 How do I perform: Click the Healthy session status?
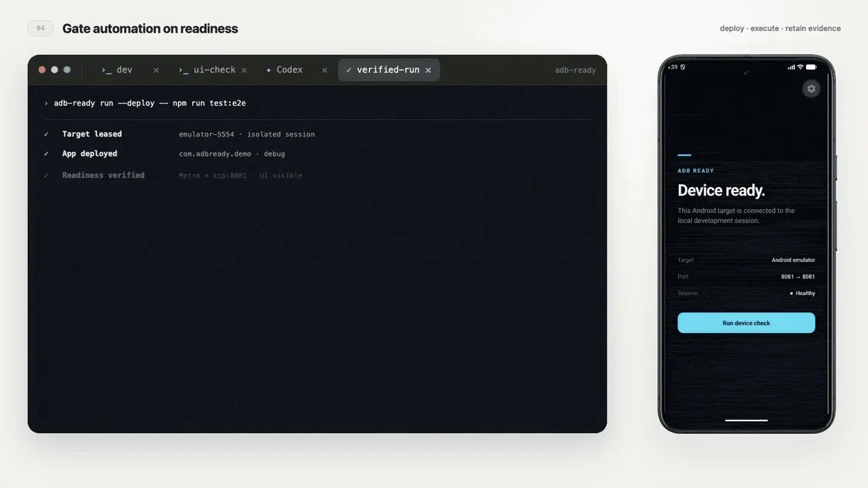[x=802, y=294]
